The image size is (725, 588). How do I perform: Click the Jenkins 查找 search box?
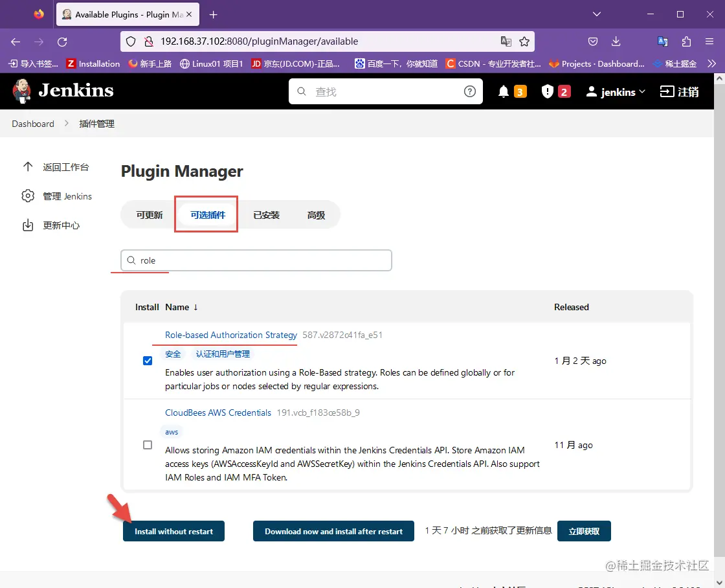tap(386, 91)
